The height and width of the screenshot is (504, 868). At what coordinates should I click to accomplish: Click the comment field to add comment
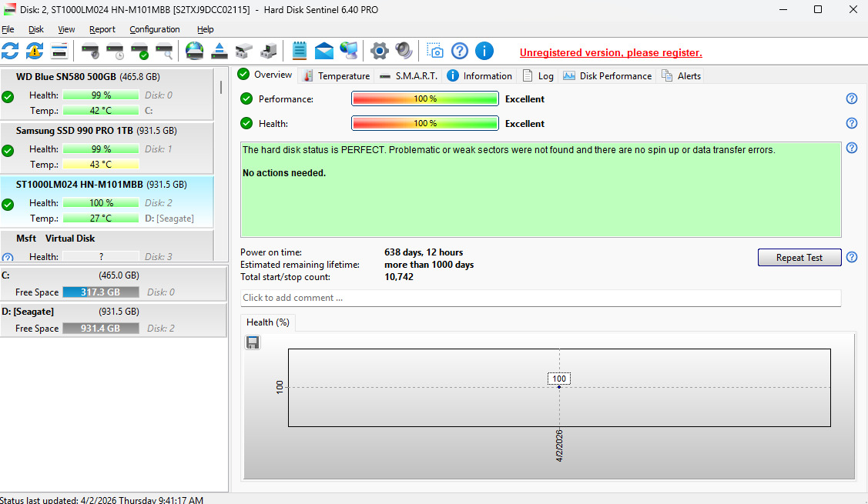(541, 298)
